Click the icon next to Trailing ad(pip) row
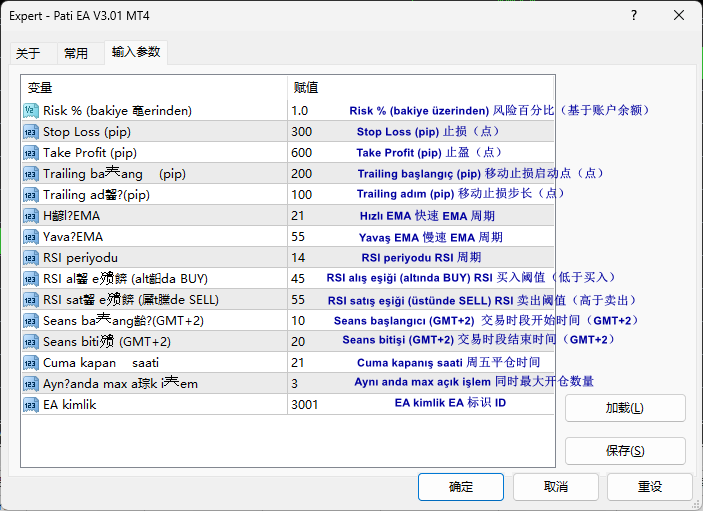Image resolution: width=703 pixels, height=511 pixels. coord(31,195)
